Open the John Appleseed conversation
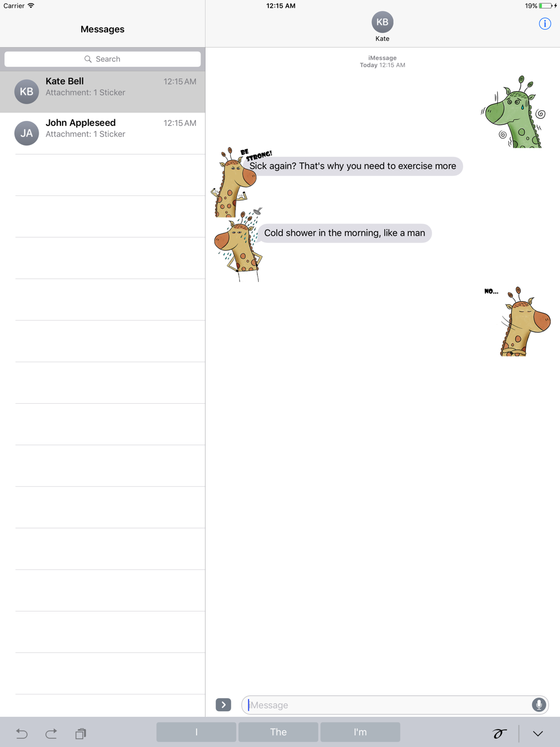 point(102,133)
